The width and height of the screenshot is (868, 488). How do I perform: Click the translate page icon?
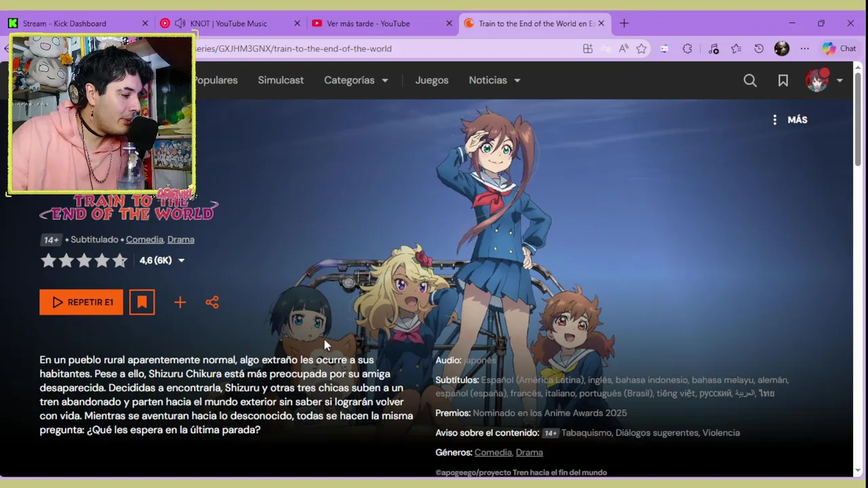[x=606, y=49]
